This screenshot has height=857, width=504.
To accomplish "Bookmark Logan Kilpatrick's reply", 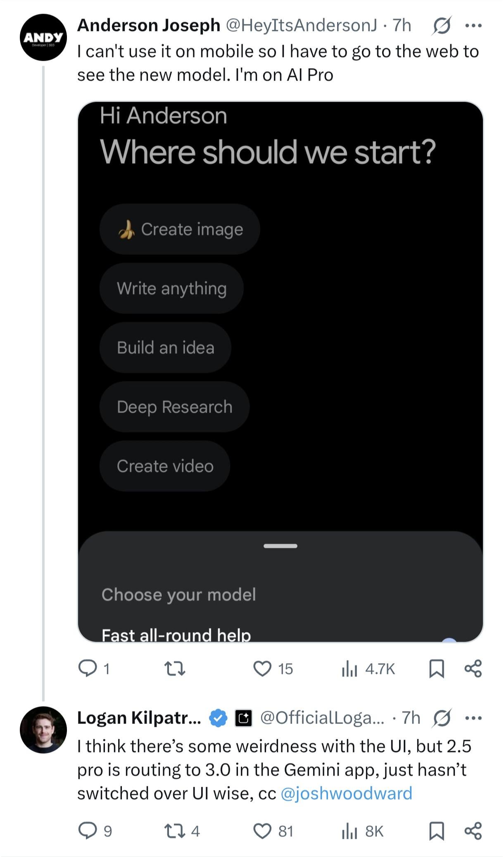I will (437, 831).
